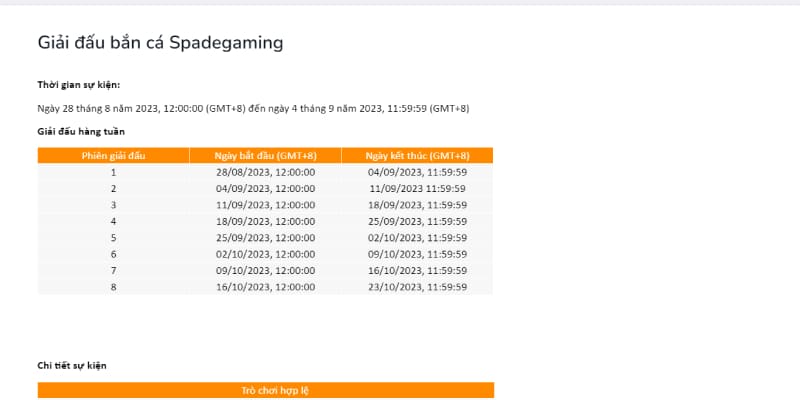Select session number 5 cell
This screenshot has width=800, height=400.
pyautogui.click(x=113, y=238)
